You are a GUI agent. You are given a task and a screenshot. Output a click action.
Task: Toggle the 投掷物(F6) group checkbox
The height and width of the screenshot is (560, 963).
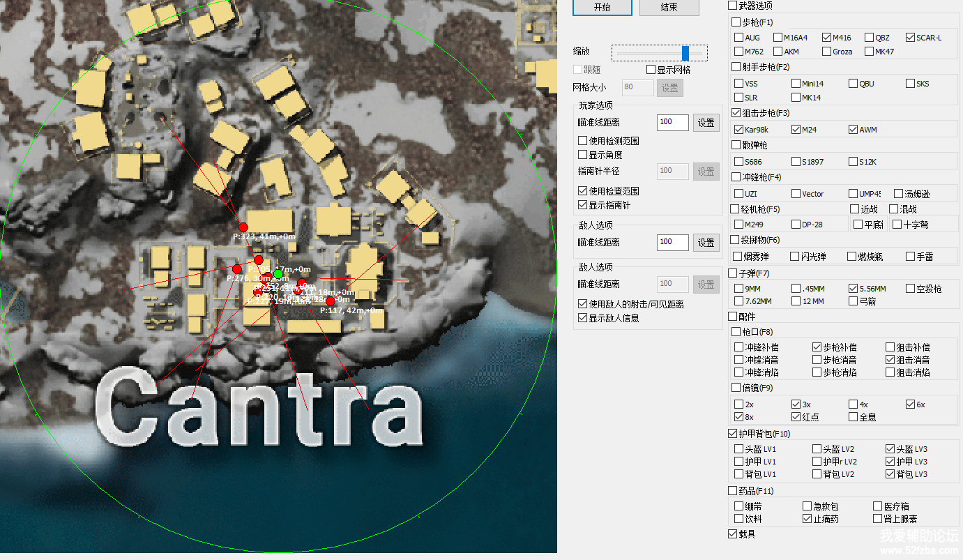pos(736,240)
